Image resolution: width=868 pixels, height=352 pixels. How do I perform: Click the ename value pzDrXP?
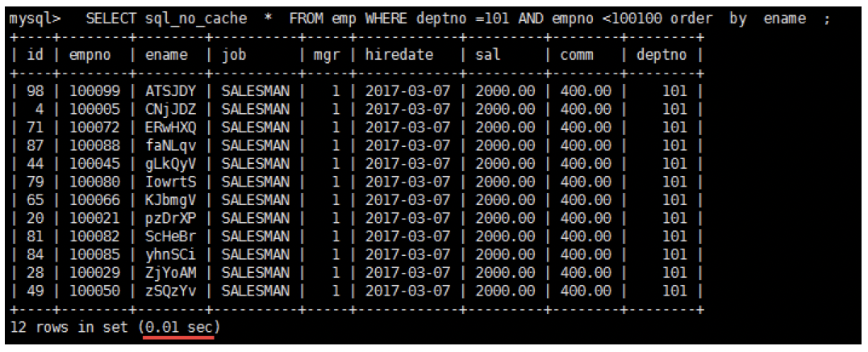[170, 219]
